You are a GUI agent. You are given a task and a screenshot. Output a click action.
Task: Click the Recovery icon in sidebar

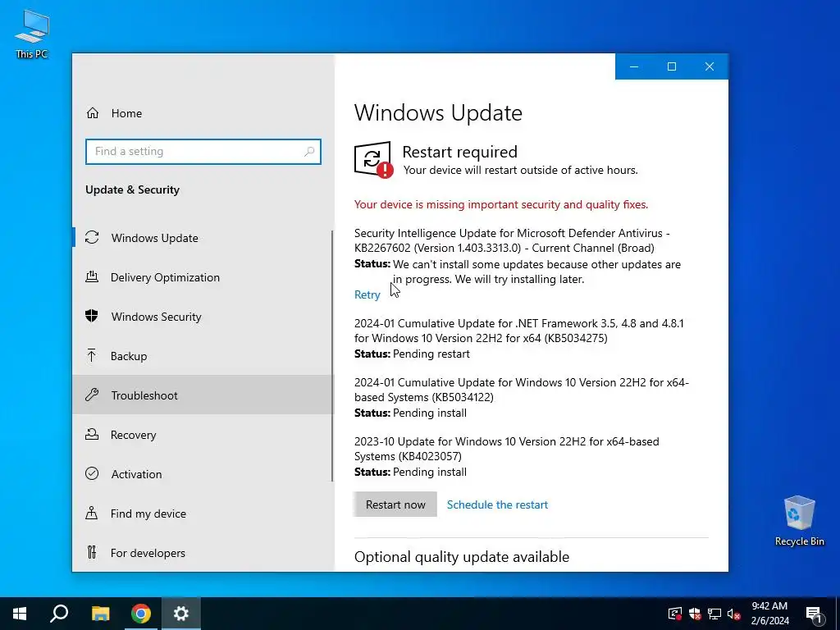pyautogui.click(x=92, y=435)
